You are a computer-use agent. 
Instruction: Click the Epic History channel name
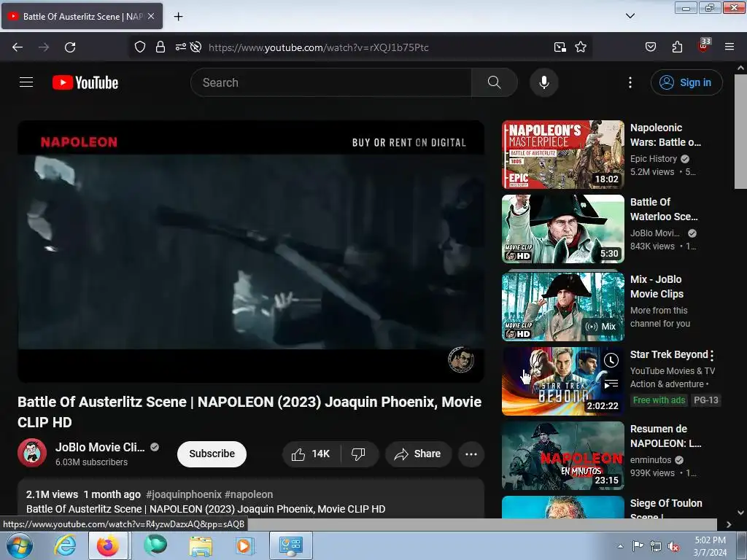coord(653,158)
